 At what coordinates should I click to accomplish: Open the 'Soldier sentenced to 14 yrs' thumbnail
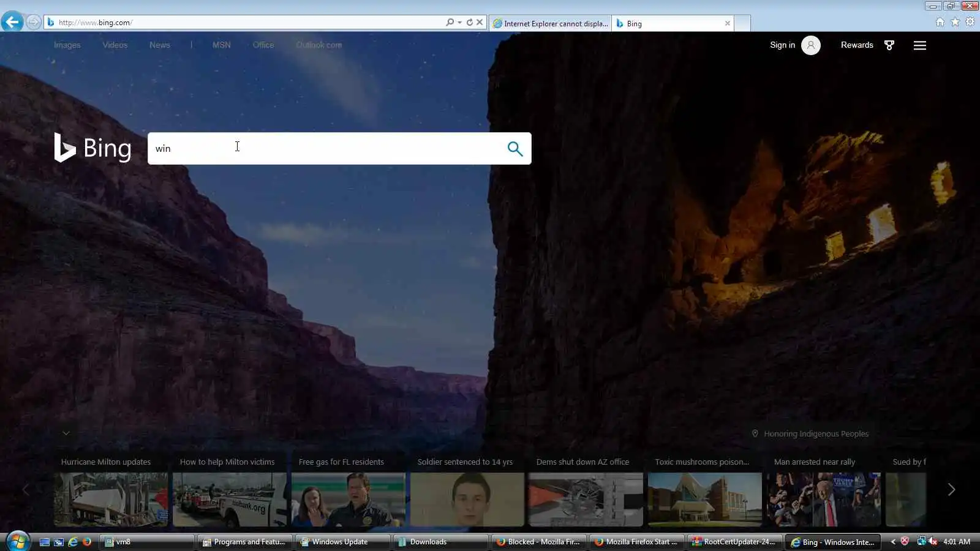click(467, 499)
